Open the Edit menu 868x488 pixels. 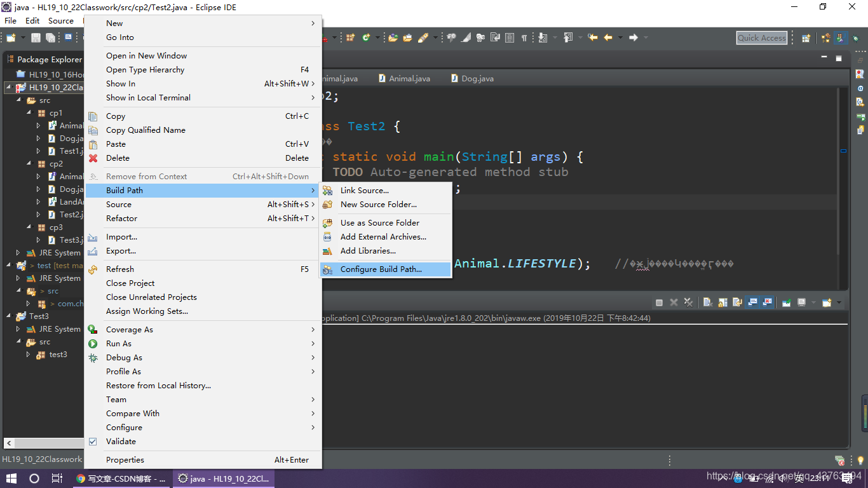[x=32, y=21]
